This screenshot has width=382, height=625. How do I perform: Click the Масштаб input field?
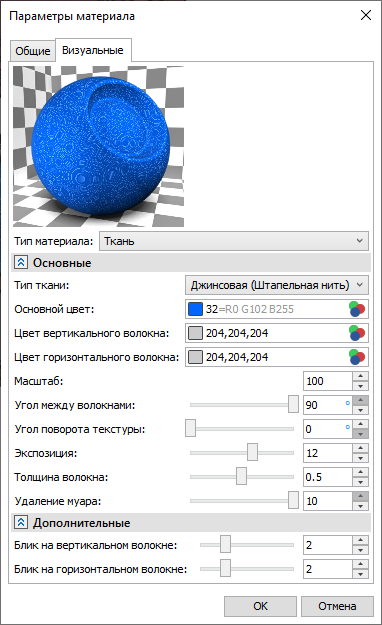click(x=328, y=381)
